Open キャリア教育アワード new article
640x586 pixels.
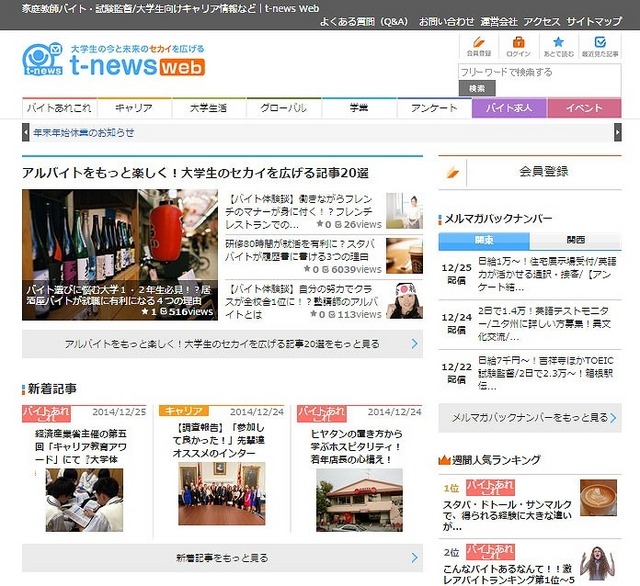[x=81, y=446]
